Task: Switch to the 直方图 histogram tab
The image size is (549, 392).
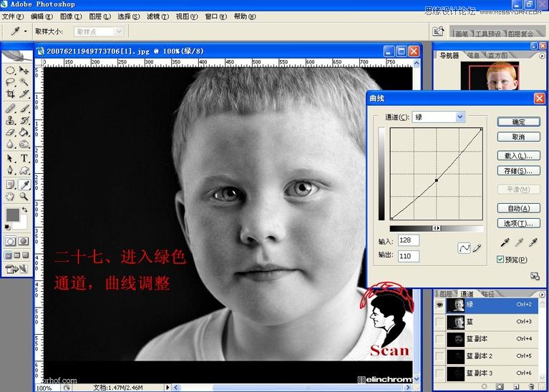Action: 497,55
